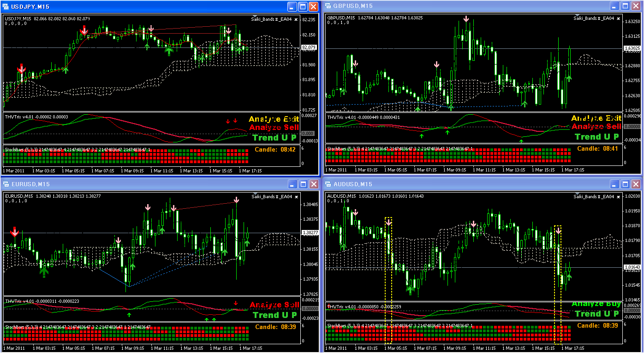Select 'Saiki_Bands II _EA04' label in AUDUSD chart
The height and width of the screenshot is (353, 644).
[x=594, y=197]
